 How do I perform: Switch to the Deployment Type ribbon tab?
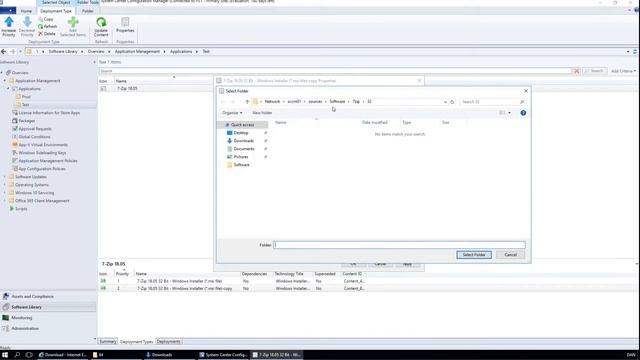56,11
